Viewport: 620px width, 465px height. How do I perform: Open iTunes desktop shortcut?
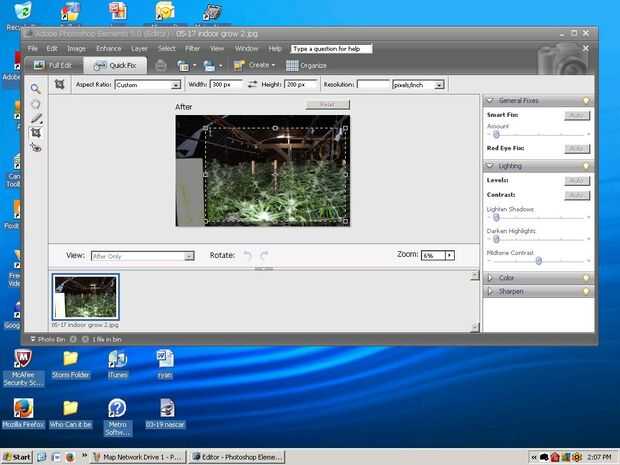click(x=117, y=364)
